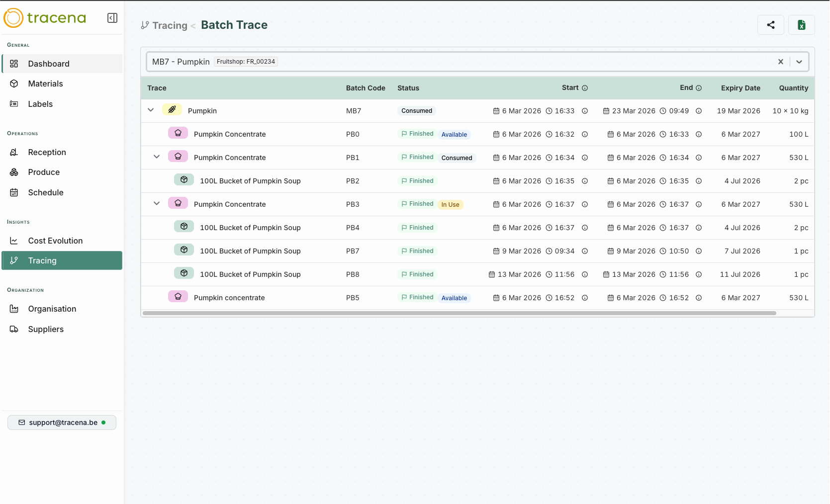Click the tracena logo

coord(45,18)
